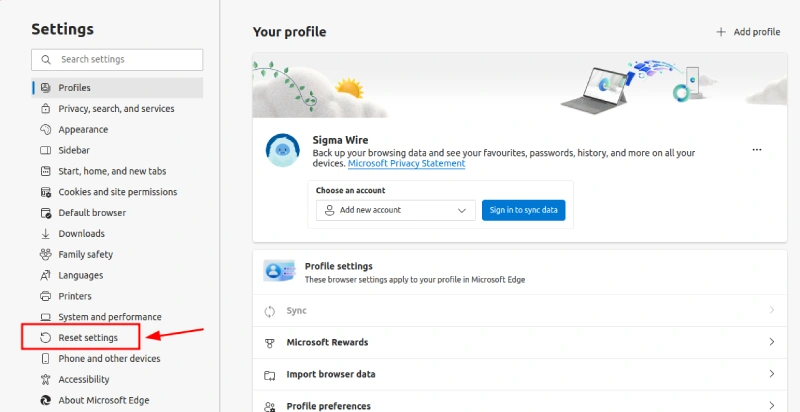Click the Downloads arrow icon
The image size is (800, 412).
click(45, 234)
